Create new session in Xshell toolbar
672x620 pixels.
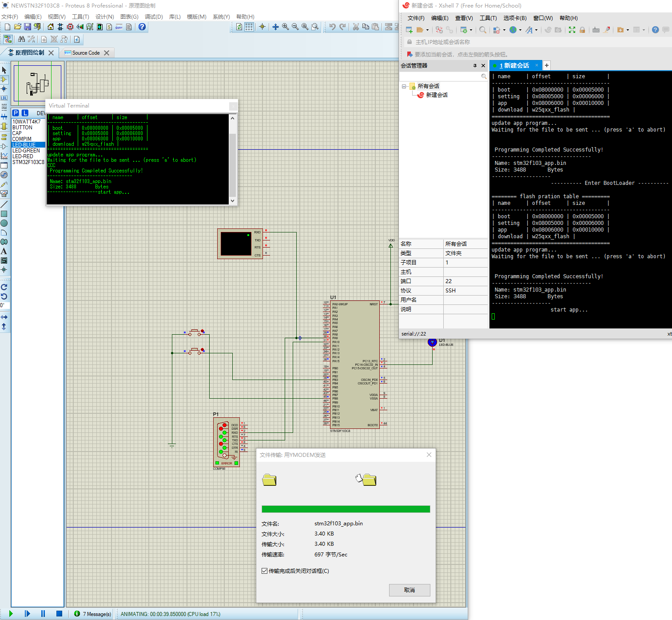409,30
